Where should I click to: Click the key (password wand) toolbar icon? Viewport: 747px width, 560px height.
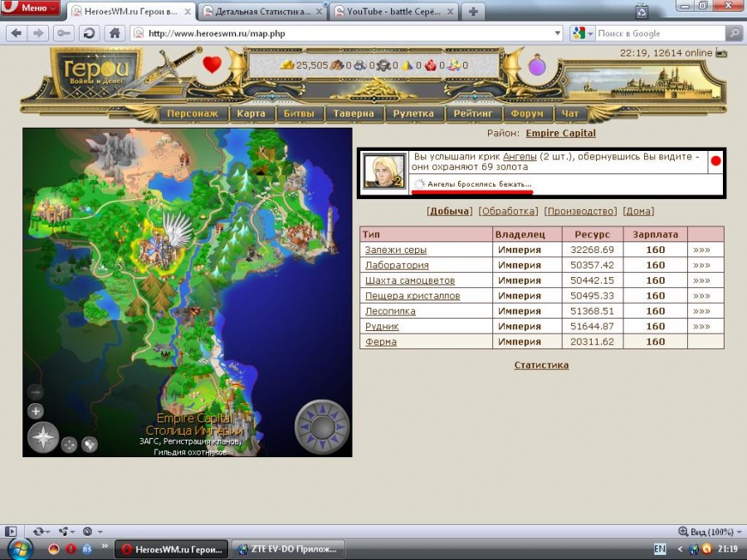pos(63,33)
